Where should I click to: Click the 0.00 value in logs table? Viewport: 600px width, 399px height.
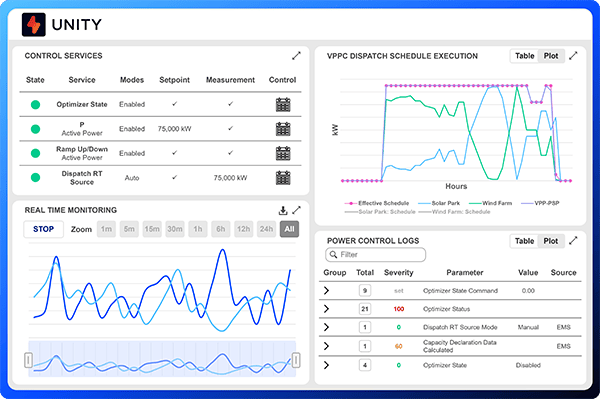(x=528, y=291)
